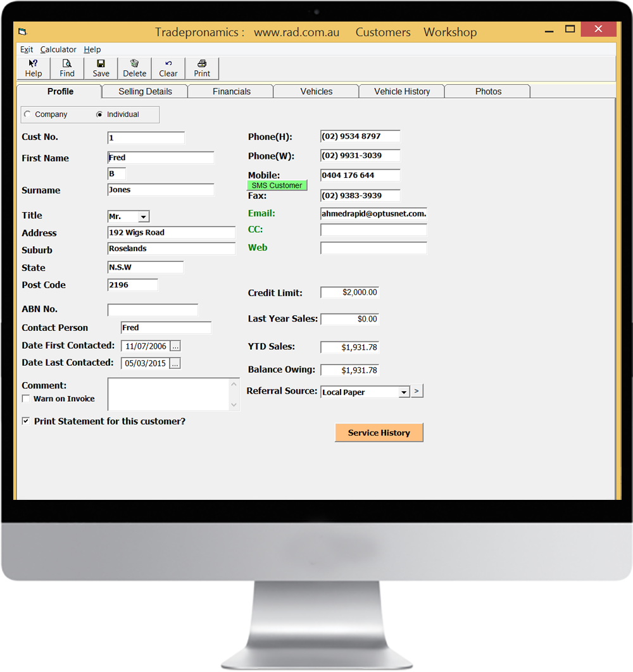Screen dimensions: 633x672
Task: Click the Contact Person field
Action: (x=166, y=327)
